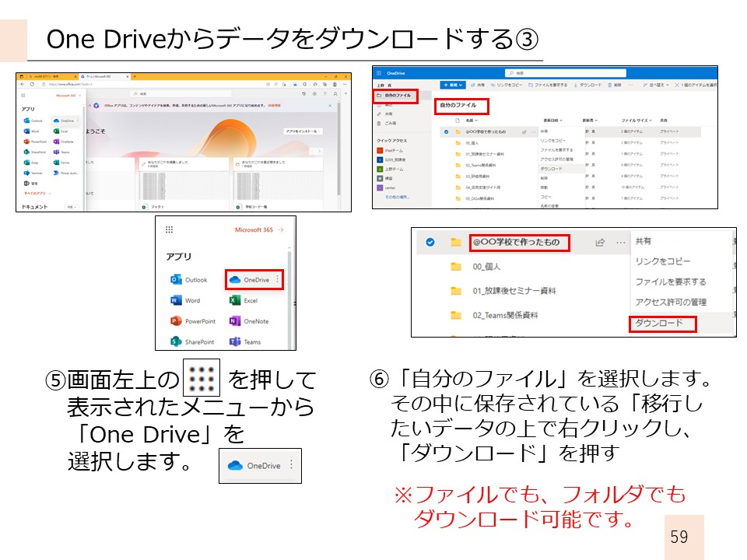This screenshot has height=560, width=747.
Task: Expand the 更新日時 column header dropdown
Action: point(553,120)
